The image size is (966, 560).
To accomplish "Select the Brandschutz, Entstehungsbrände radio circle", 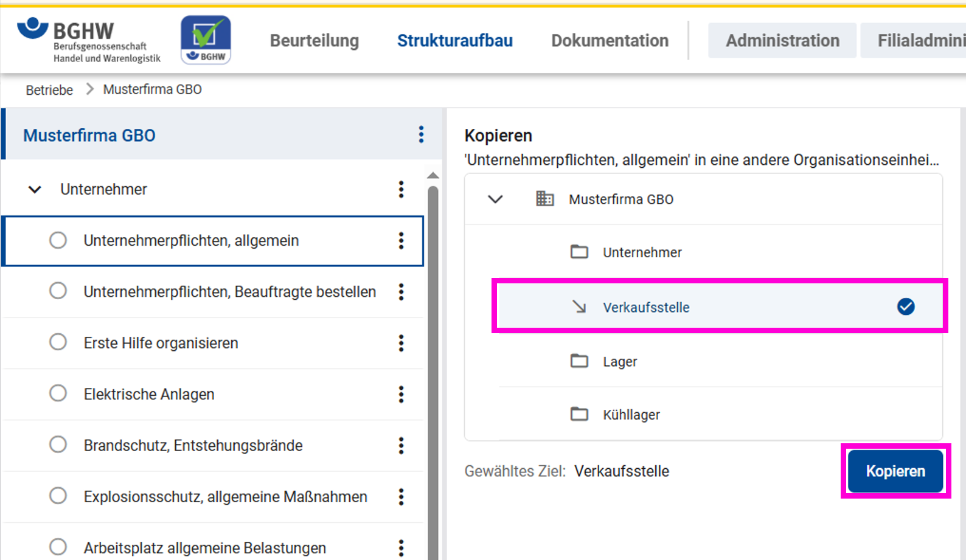I will coord(58,445).
